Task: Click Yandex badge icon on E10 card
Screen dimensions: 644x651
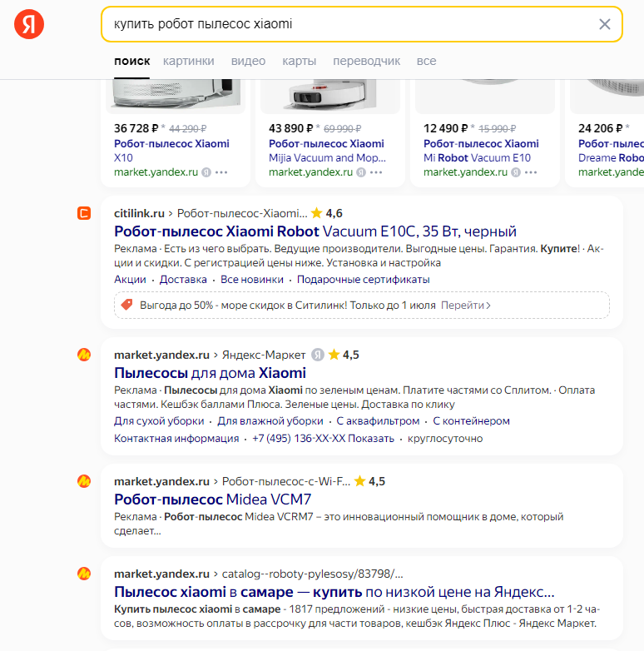Action: pyautogui.click(x=516, y=172)
